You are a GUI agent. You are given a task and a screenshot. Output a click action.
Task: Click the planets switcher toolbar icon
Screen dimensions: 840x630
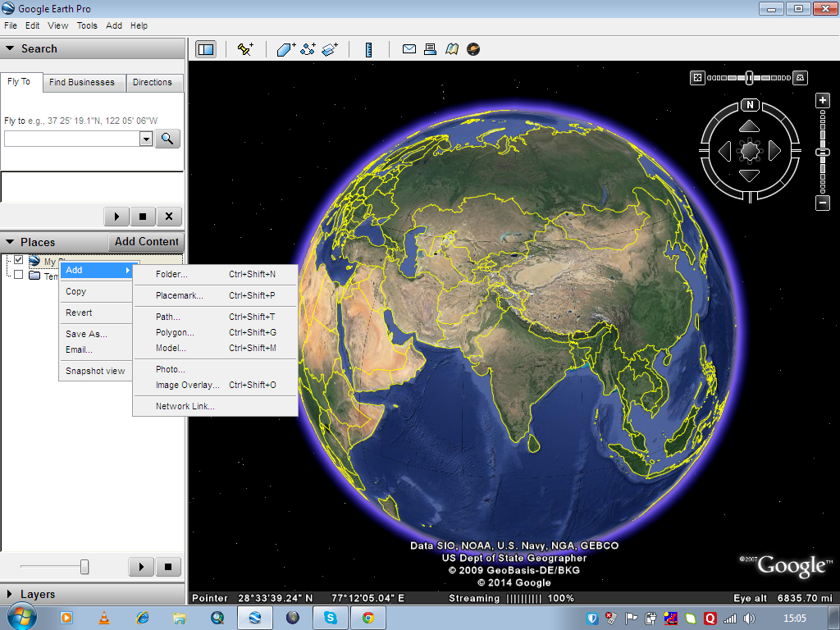click(x=474, y=49)
